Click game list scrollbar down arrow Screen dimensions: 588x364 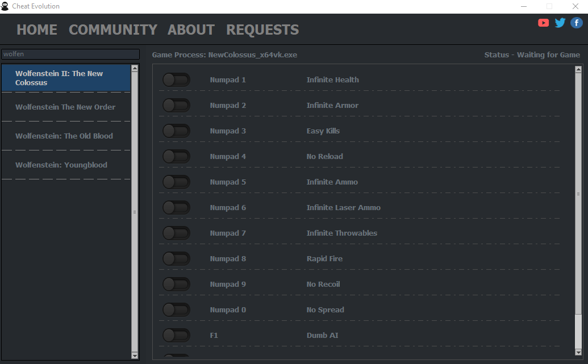pos(135,355)
